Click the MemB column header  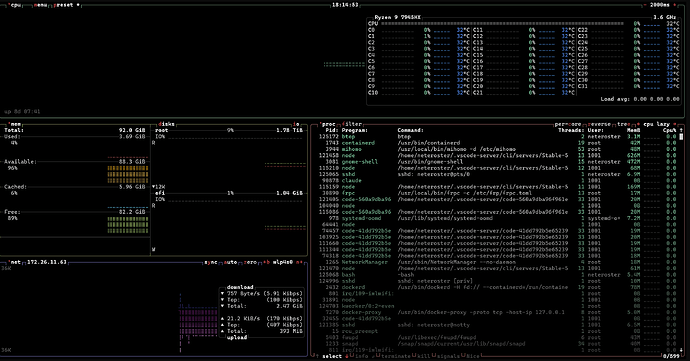pyautogui.click(x=634, y=130)
